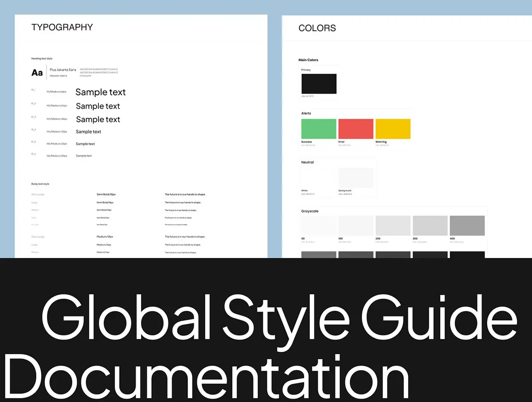
Task: Choose the Grayscale 200 swatch
Action: (393, 226)
